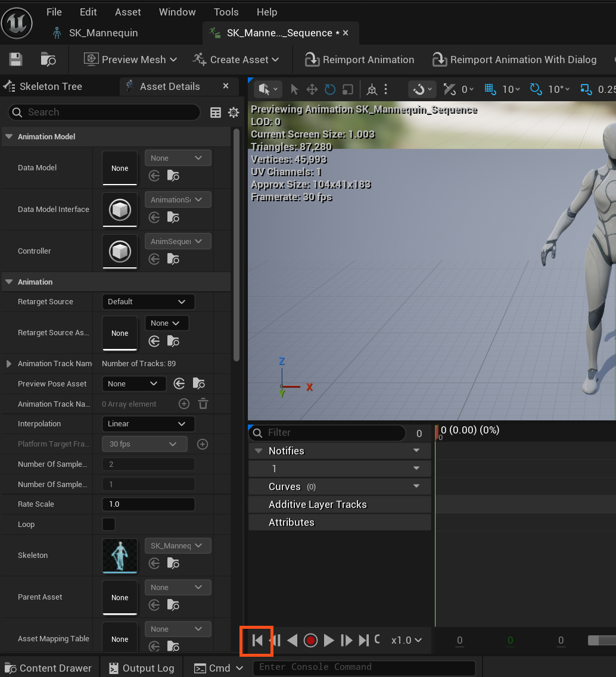Toggle scale snapping icon
The image size is (616, 677).
[586, 89]
